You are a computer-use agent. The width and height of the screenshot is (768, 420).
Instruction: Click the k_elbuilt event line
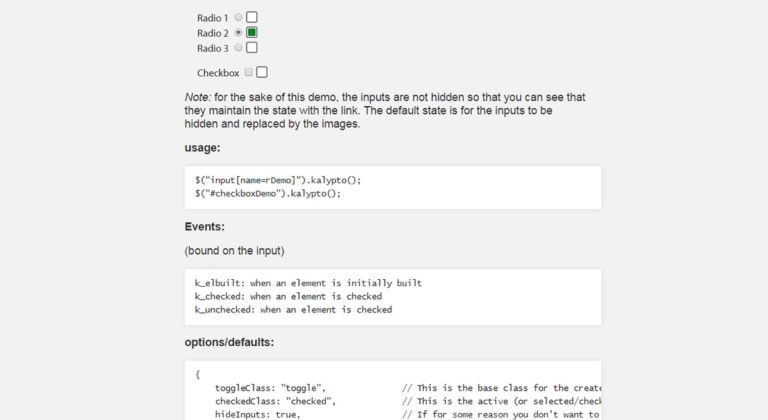tap(308, 283)
